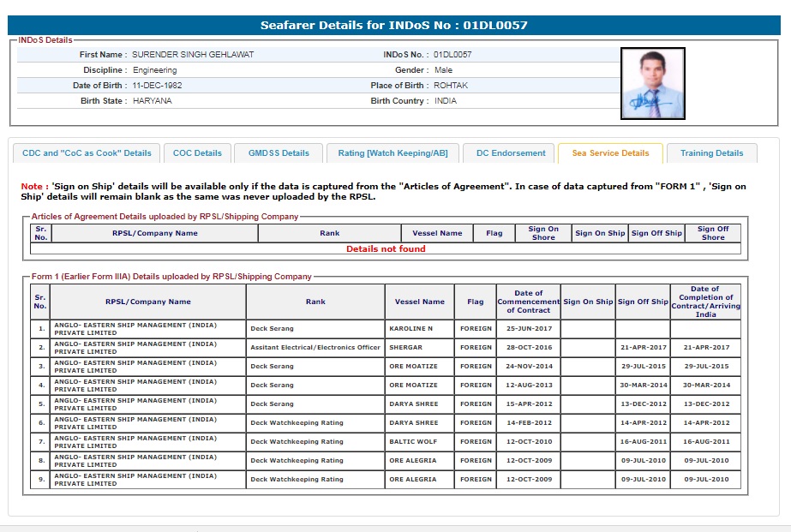Click the 25-JUN-2017 commencement date cell
Viewport: 791px width, 532px height.
point(528,329)
